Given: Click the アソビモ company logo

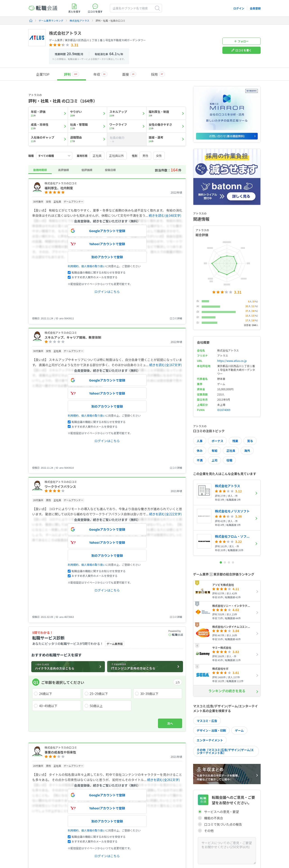Looking at the screenshot, I should pos(203,591).
